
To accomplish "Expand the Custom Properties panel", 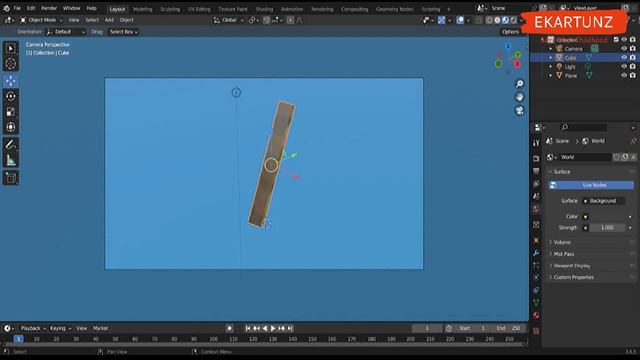I will (573, 278).
